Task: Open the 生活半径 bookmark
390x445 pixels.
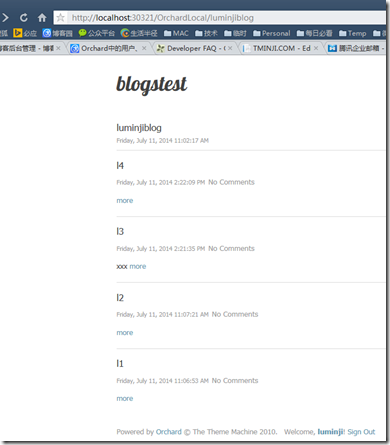Action: point(139,33)
